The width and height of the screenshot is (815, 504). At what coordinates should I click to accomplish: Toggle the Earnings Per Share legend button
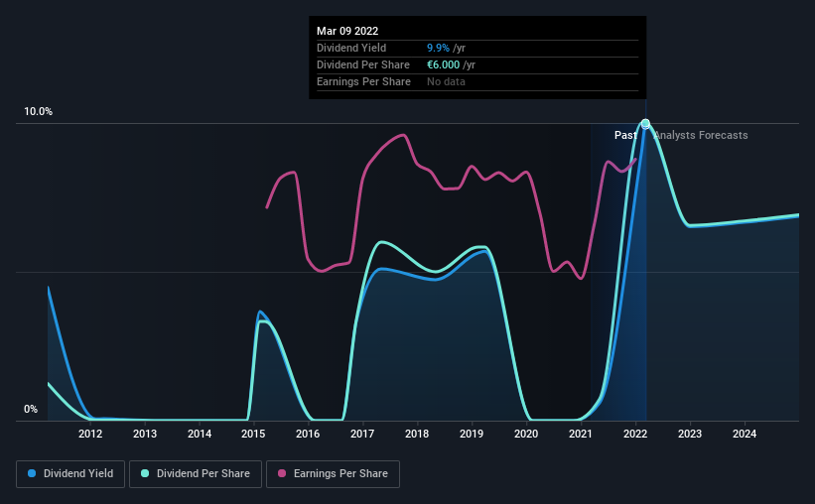333,474
